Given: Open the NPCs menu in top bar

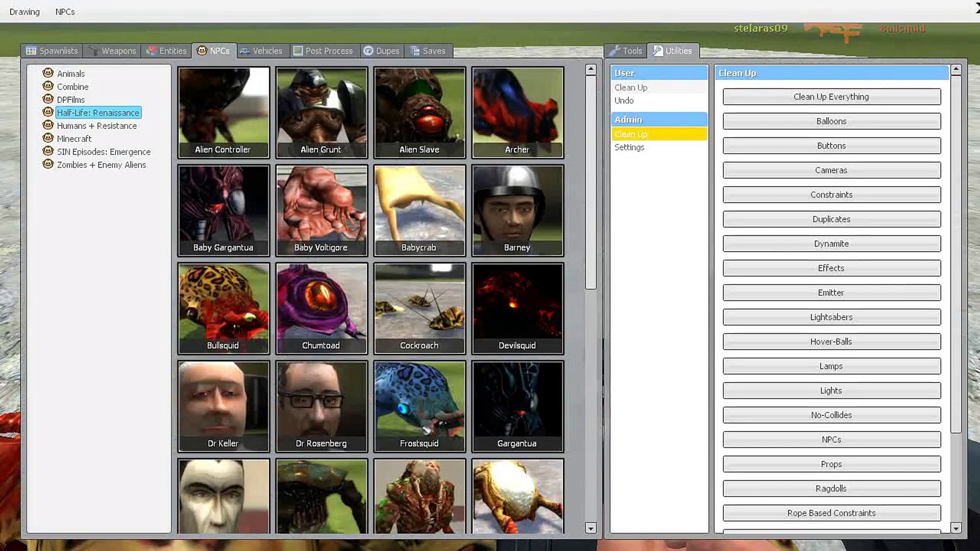Looking at the screenshot, I should click(65, 11).
